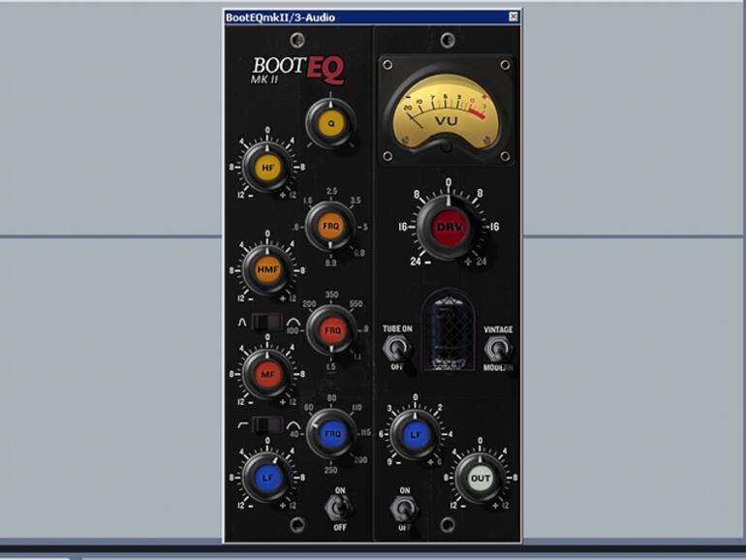Click the red FRQ knob near 350
746x560 pixels.
click(x=332, y=330)
